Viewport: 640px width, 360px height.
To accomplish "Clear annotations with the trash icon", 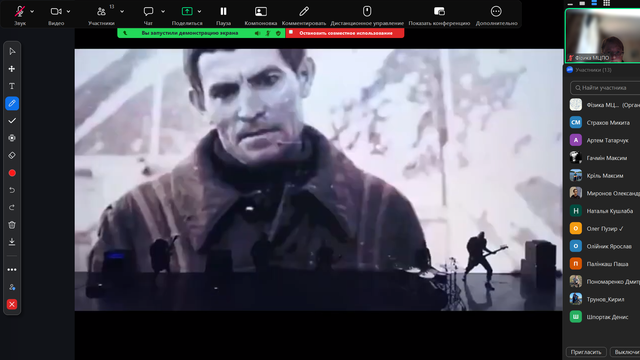I will pyautogui.click(x=12, y=225).
